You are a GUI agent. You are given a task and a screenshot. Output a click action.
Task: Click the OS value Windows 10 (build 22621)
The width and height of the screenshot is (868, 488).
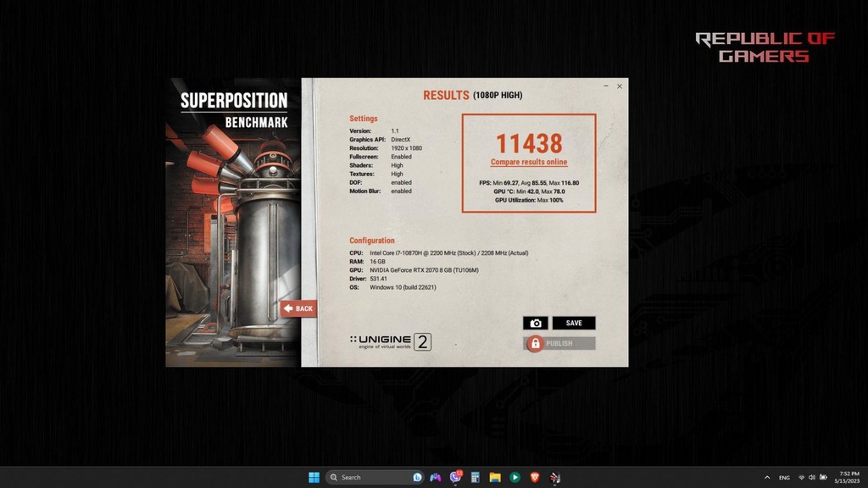tap(403, 287)
